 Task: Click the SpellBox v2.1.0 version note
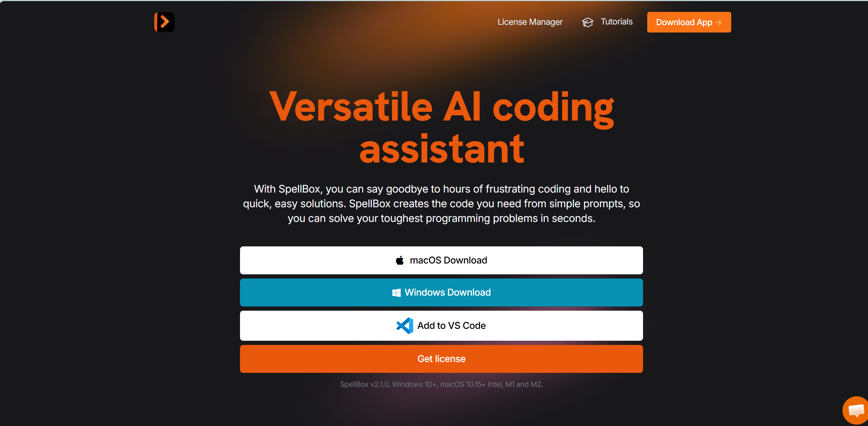(441, 384)
